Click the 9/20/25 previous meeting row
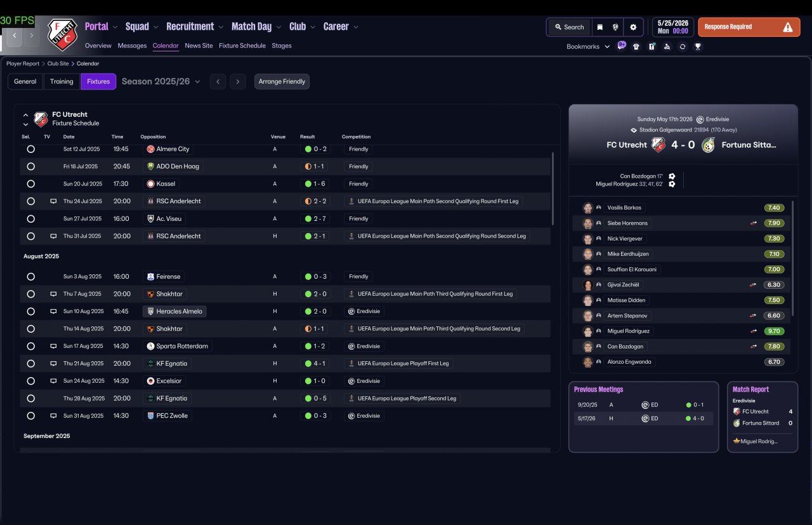 [x=644, y=404]
